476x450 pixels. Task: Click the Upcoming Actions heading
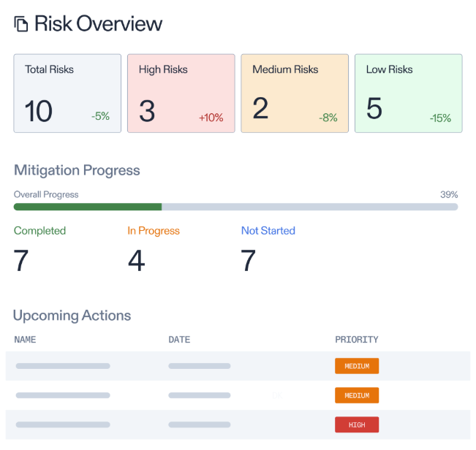pos(72,316)
